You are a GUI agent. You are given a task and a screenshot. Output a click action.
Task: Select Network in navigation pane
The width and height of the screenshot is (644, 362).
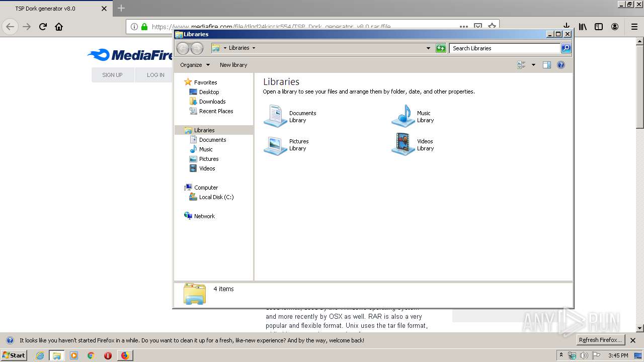click(x=204, y=216)
